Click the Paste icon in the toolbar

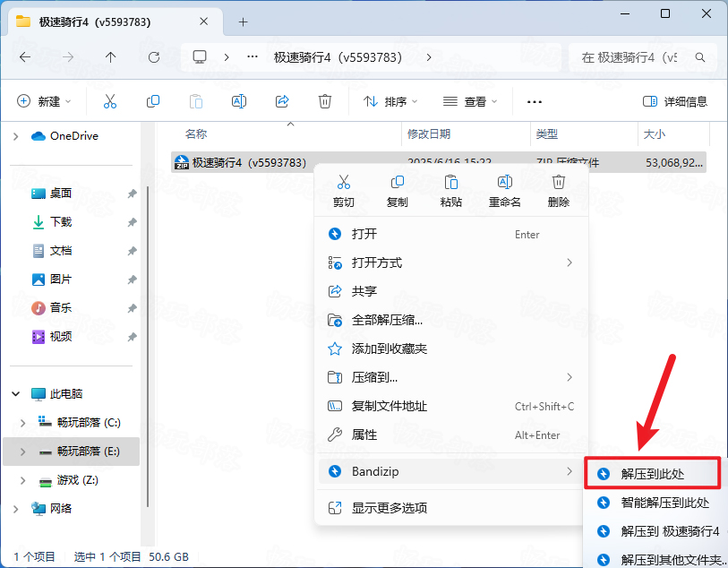coord(196,101)
